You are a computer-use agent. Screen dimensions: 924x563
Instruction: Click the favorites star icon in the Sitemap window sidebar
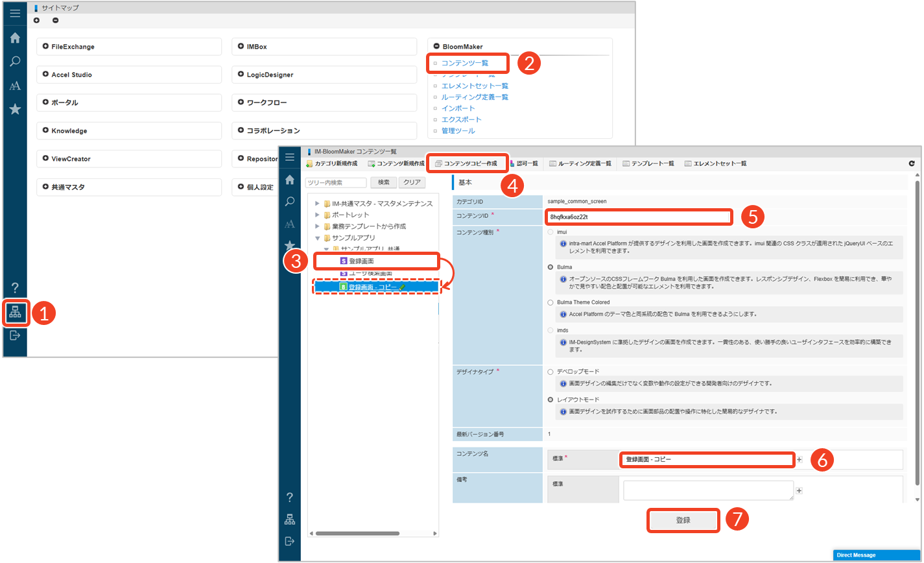[15, 109]
